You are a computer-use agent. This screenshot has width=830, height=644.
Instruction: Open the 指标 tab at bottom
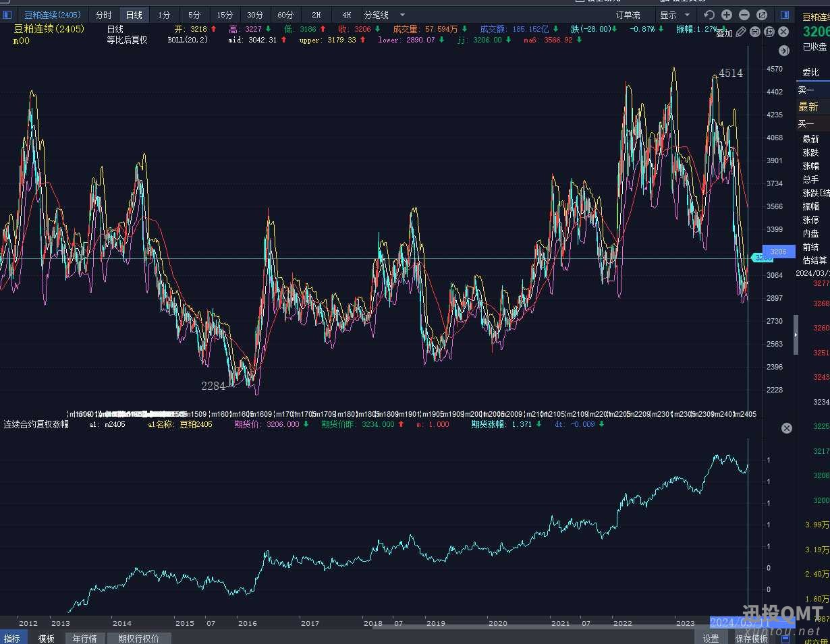point(12,638)
